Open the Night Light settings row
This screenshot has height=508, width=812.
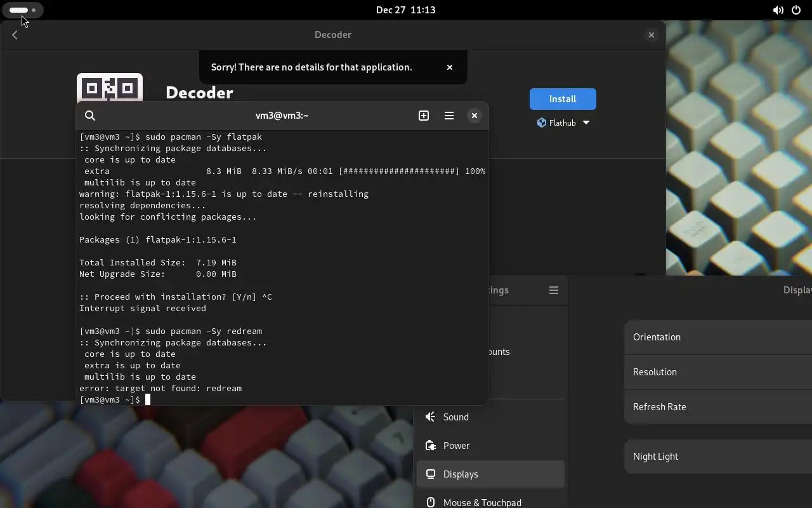718,457
